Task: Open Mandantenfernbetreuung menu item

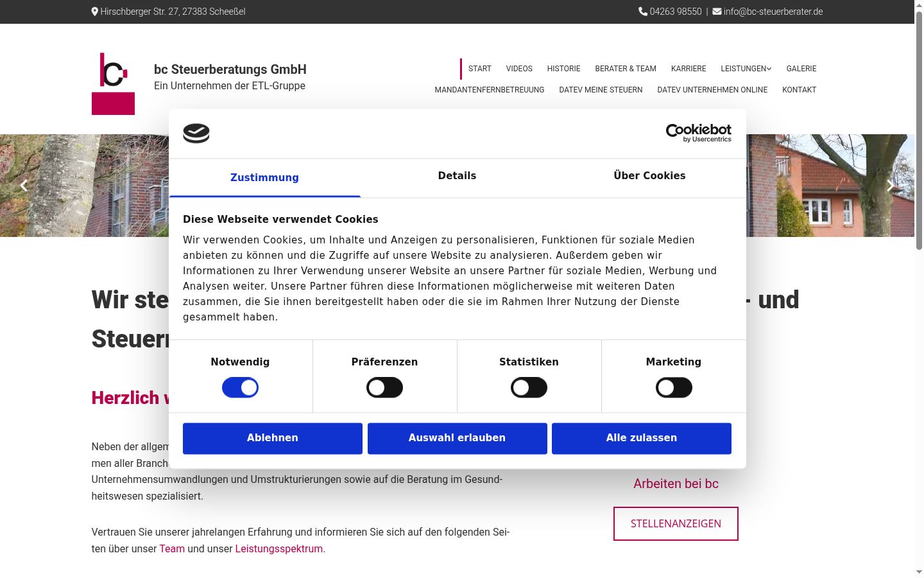Action: [x=490, y=90]
